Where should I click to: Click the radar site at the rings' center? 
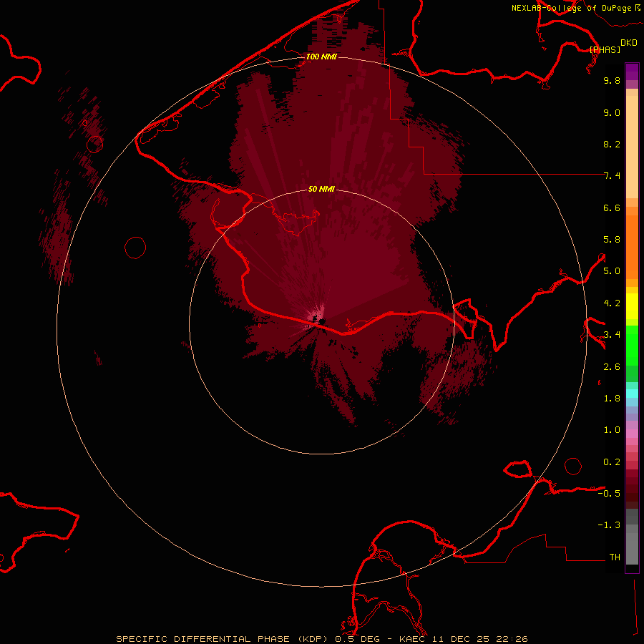tap(321, 321)
